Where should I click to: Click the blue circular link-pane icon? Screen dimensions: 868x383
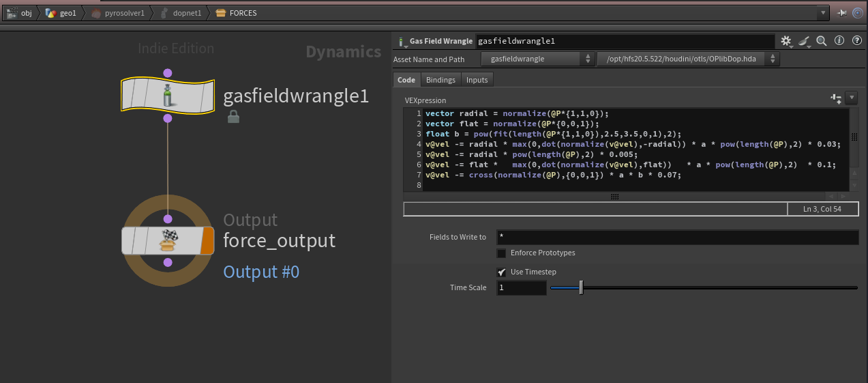point(858,13)
